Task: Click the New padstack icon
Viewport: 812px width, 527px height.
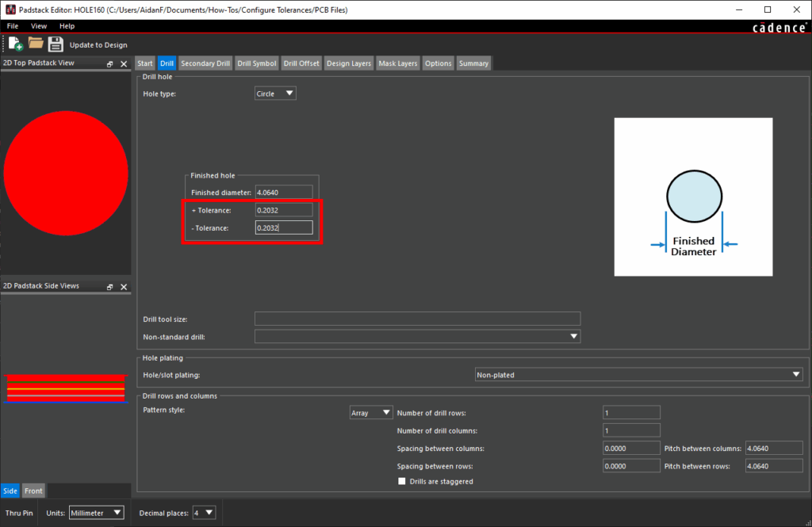Action: click(x=16, y=44)
